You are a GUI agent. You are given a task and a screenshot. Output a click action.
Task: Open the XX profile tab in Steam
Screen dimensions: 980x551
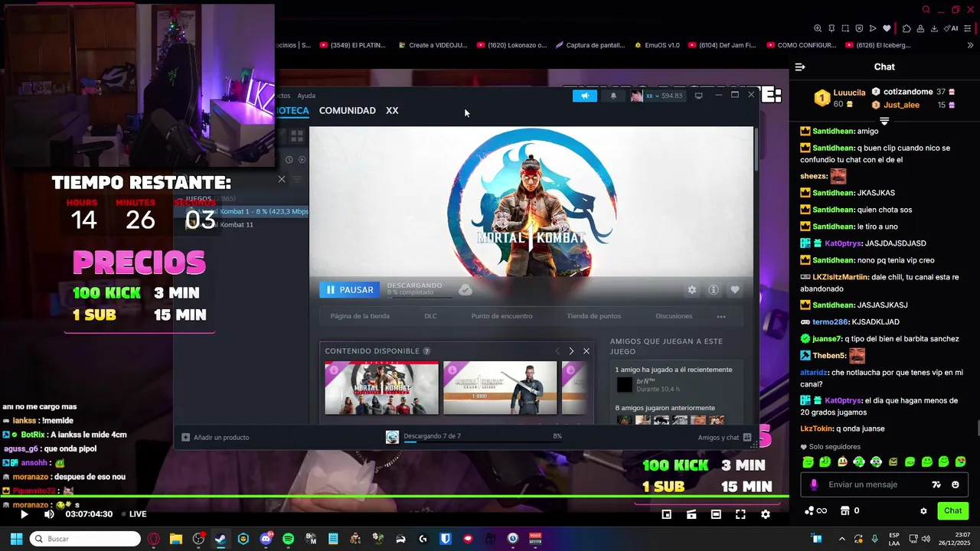coord(392,110)
